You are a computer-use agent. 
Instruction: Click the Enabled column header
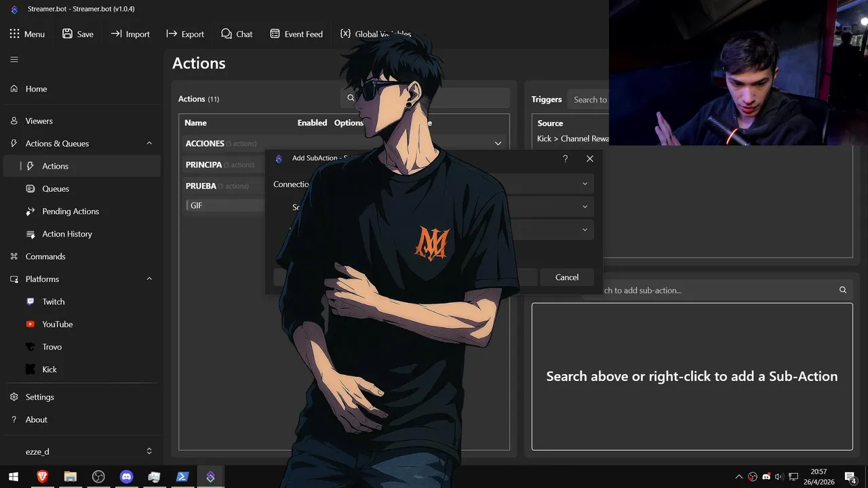[312, 123]
